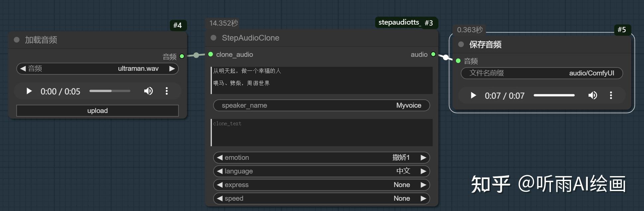
Task: Click the clone_audio input socket on StepAudioClone
Action: tap(210, 54)
